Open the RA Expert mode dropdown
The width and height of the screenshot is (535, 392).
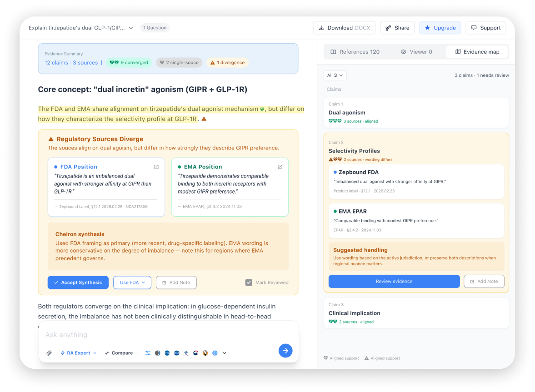coord(79,353)
